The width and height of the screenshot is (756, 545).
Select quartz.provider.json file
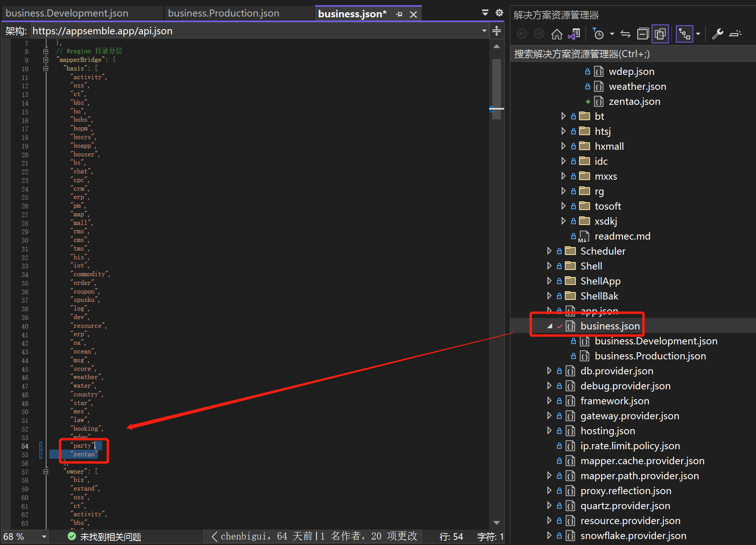[x=625, y=506]
